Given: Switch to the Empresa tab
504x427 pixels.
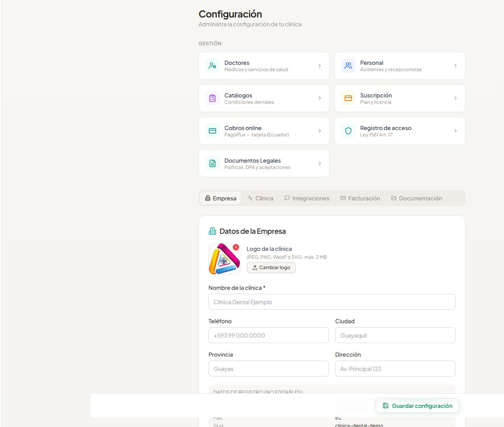Looking at the screenshot, I should click(220, 198).
